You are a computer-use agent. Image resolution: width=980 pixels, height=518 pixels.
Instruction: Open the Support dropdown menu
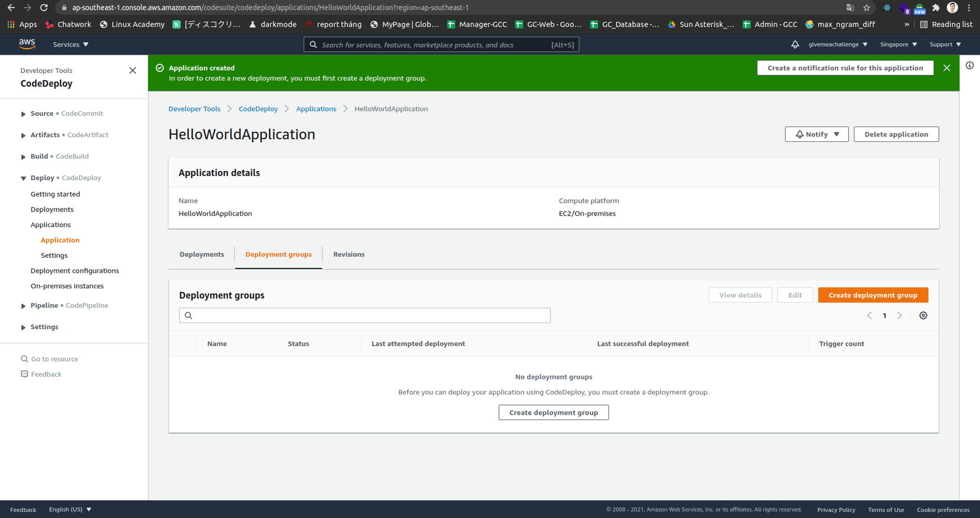point(946,45)
